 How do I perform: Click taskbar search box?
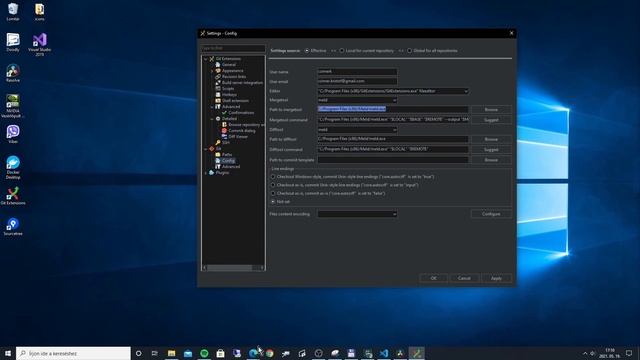73,353
